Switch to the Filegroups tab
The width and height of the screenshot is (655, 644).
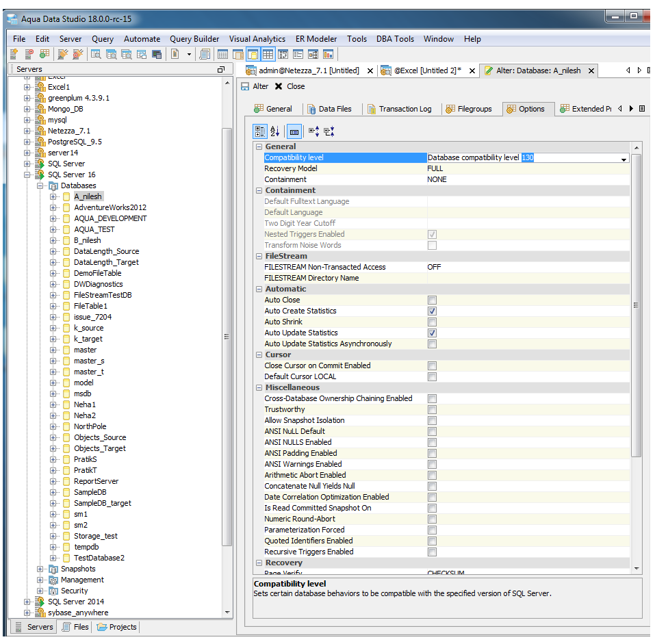469,109
